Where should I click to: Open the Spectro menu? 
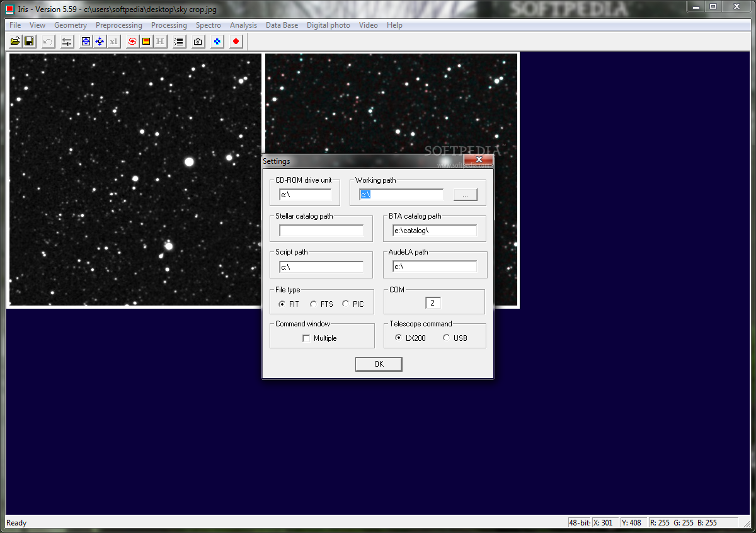[209, 25]
